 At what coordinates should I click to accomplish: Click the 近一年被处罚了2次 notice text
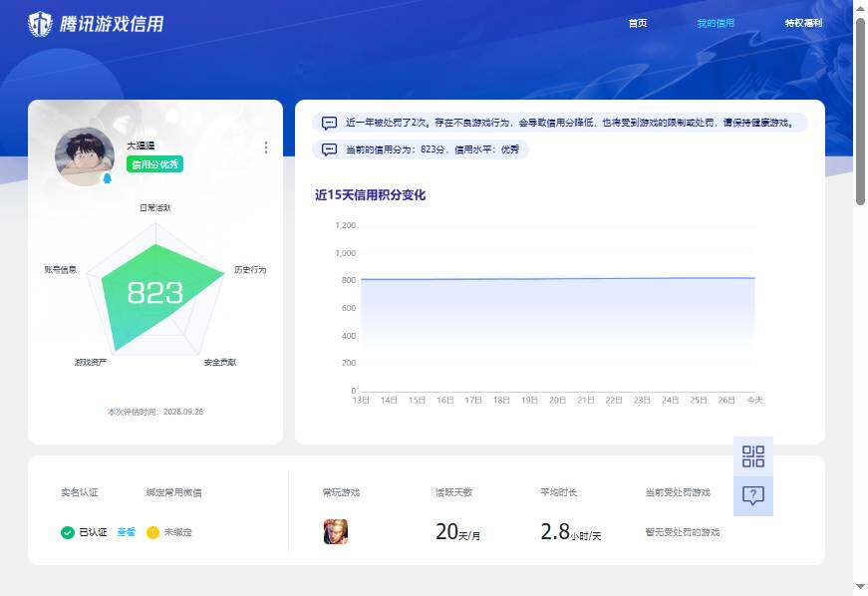click(x=570, y=123)
